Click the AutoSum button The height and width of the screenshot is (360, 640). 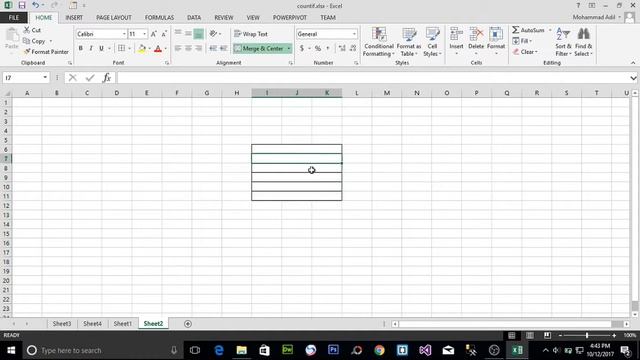click(x=528, y=30)
